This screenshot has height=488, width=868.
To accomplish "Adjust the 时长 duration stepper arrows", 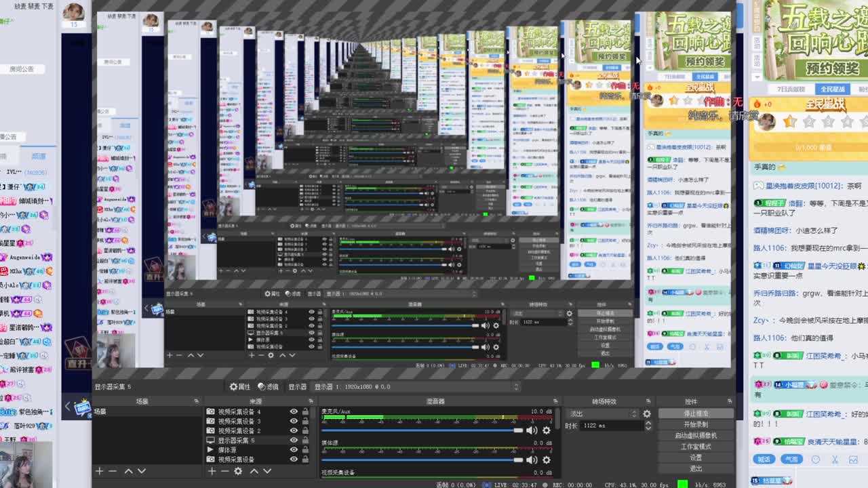I will click(x=648, y=426).
